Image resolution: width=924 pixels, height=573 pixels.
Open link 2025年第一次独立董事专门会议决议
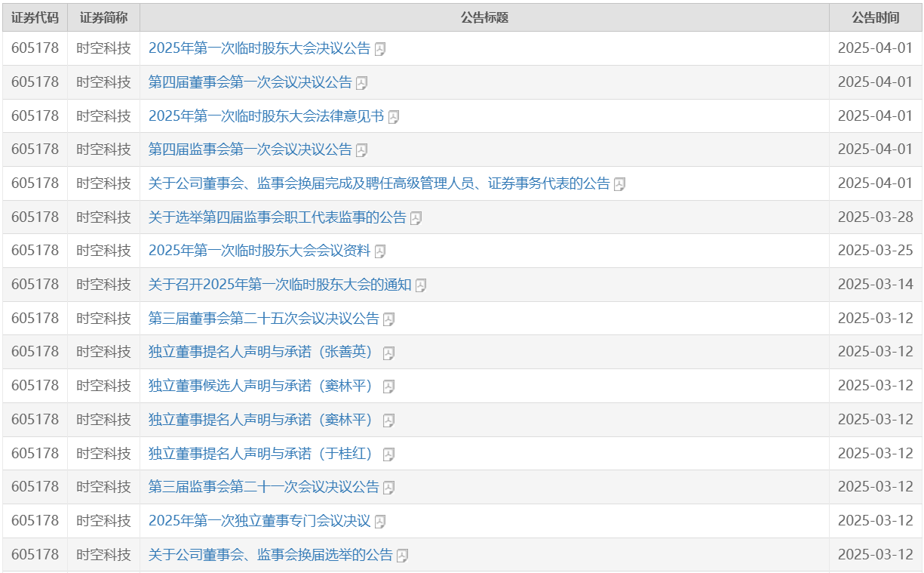(x=259, y=521)
